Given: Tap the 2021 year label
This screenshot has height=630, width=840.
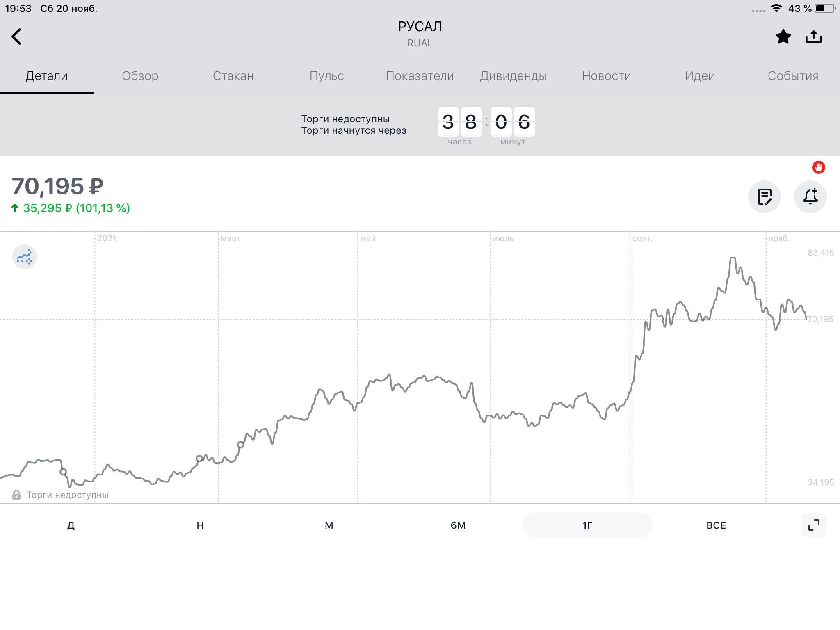Looking at the screenshot, I should 107,238.
